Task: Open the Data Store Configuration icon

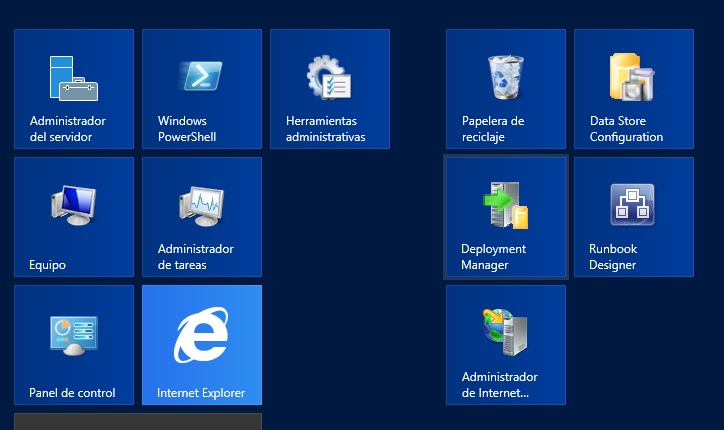Action: click(632, 76)
